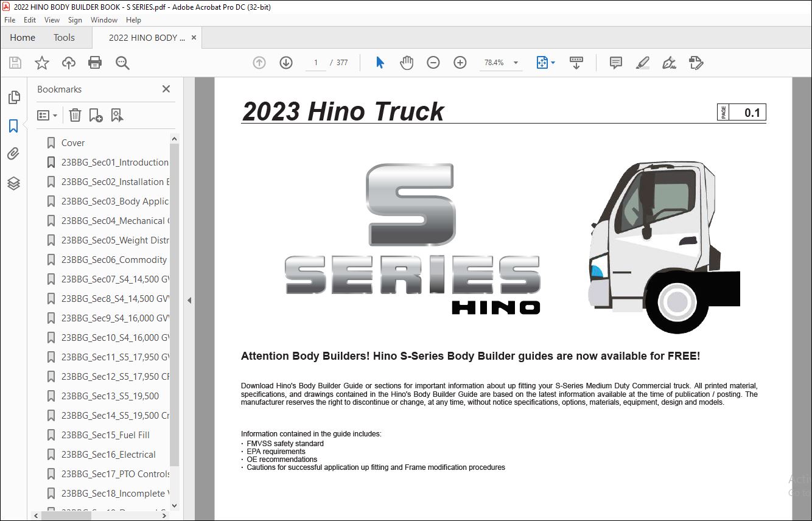
Task: Close the 2022 HINO BODY document tab
Action: pos(194,37)
